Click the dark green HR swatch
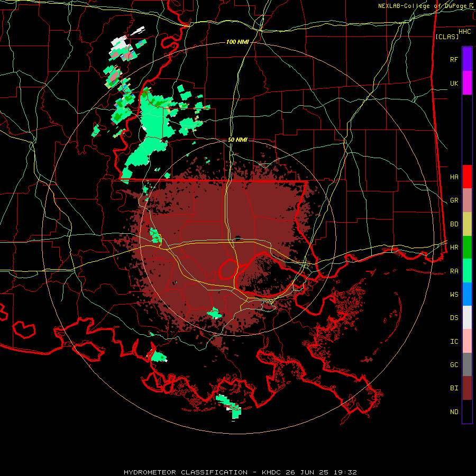 467,248
